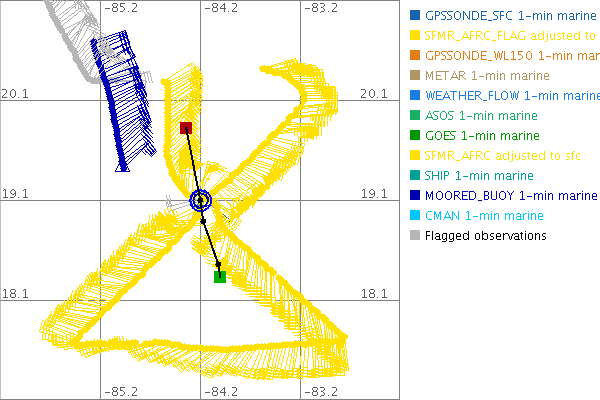The width and height of the screenshot is (600, 400).
Task: Click the green GOES legend swatch
Action: (x=415, y=136)
